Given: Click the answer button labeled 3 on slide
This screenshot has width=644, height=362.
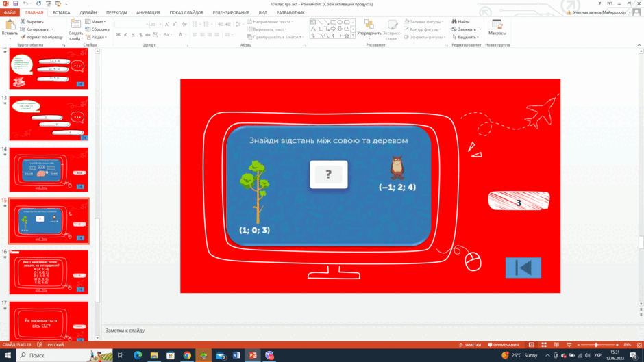Looking at the screenshot, I should pos(519,201).
